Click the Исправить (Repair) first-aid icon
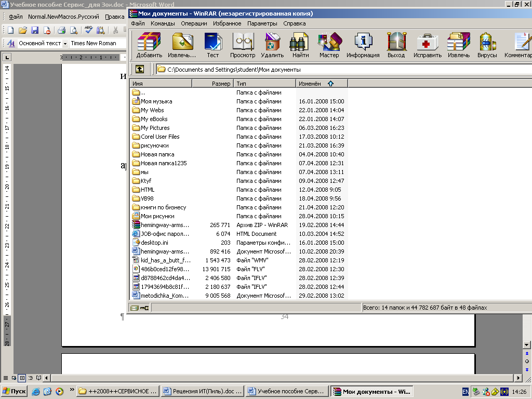 [x=428, y=45]
